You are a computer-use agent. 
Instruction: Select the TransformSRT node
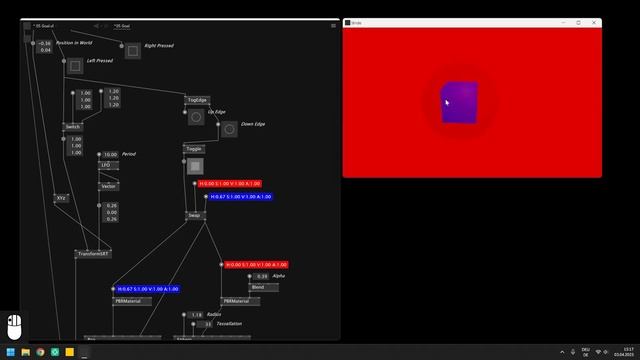coord(93,254)
